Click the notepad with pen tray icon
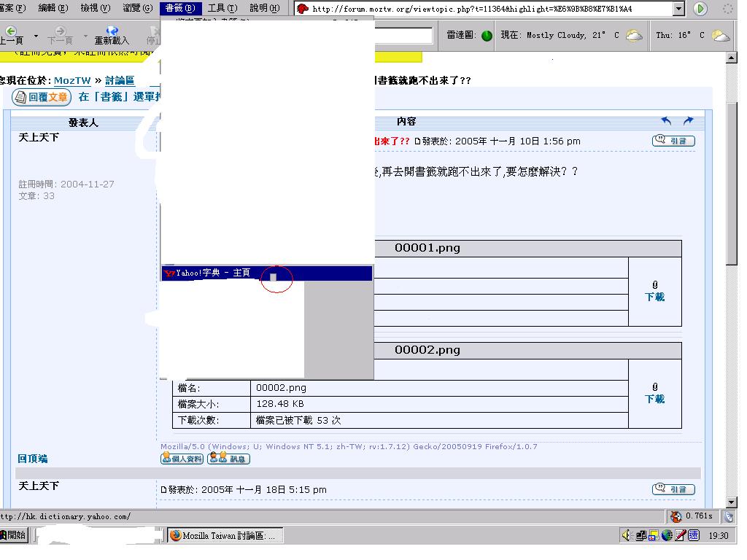Image resolution: width=747 pixels, height=560 pixels. [x=680, y=535]
